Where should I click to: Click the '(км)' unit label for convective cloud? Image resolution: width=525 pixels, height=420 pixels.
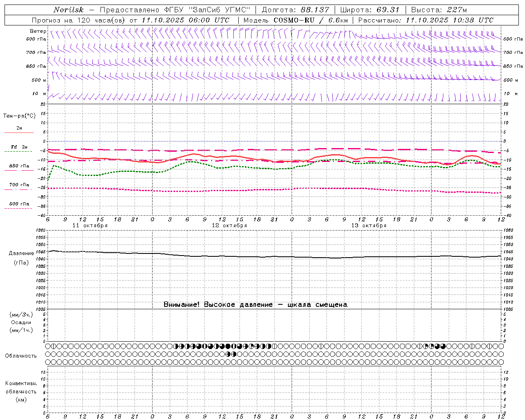coord(21,399)
